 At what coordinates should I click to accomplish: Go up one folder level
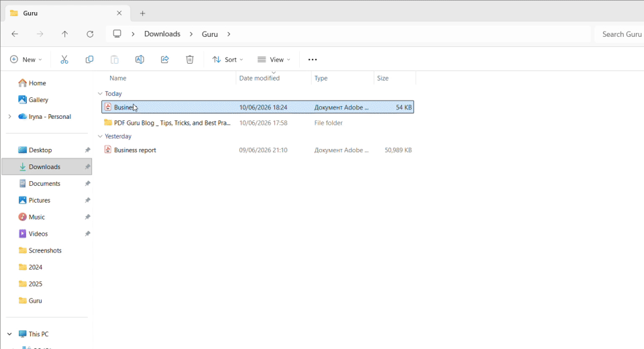(x=65, y=34)
